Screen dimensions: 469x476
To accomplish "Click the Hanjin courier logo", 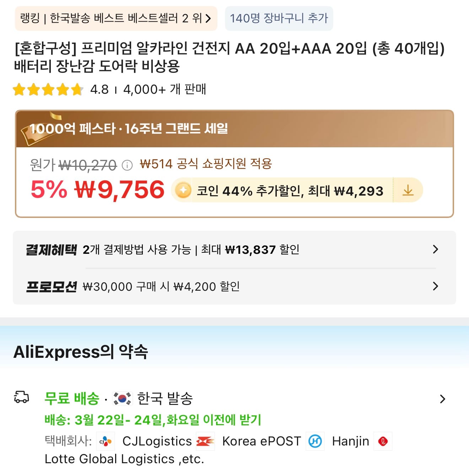I will point(316,441).
